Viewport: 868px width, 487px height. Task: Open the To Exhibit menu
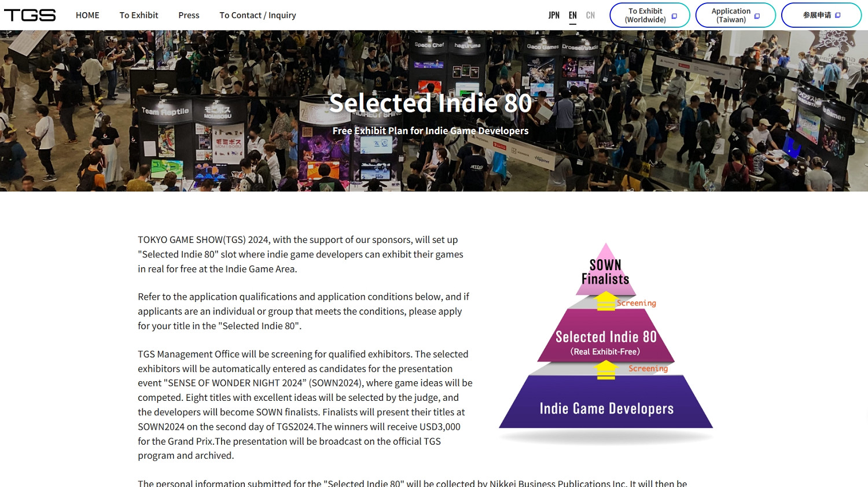tap(139, 15)
